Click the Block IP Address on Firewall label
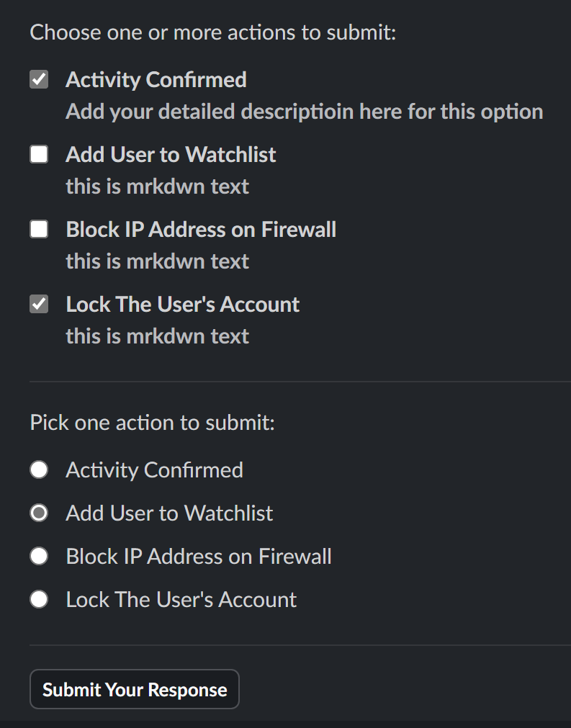The image size is (571, 728). pyautogui.click(x=202, y=229)
